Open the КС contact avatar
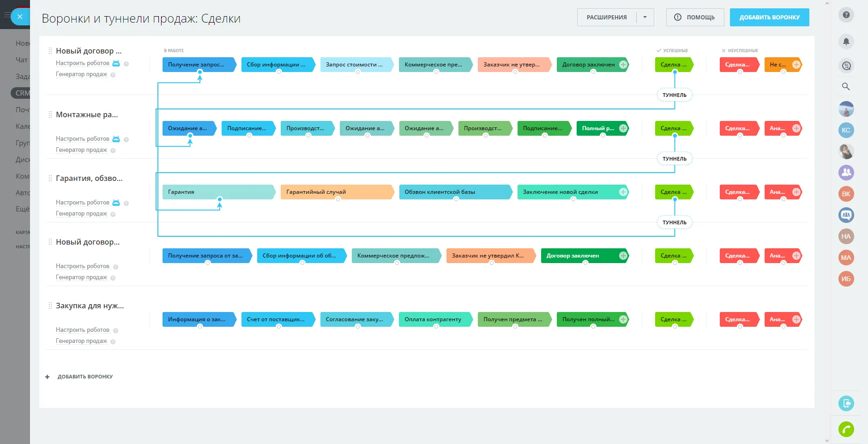Viewport: 868px width, 444px height. point(846,130)
